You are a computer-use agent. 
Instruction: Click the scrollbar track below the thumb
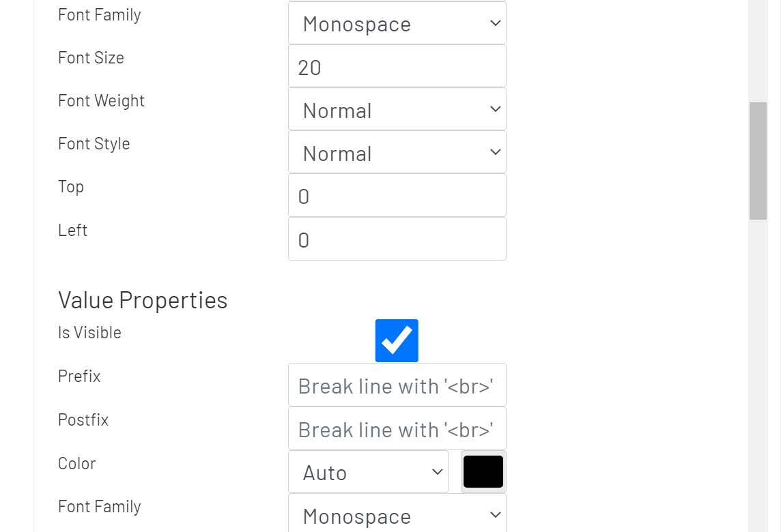point(758,375)
